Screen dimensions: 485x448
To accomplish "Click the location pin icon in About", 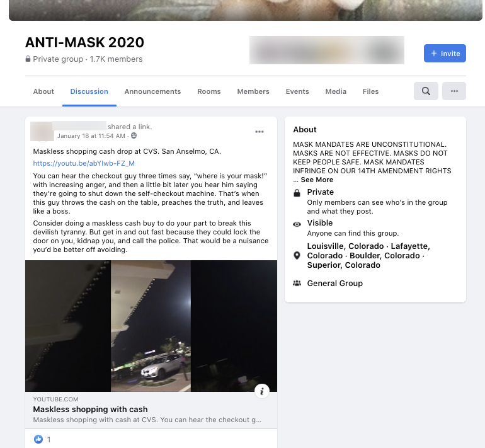I will 297,256.
